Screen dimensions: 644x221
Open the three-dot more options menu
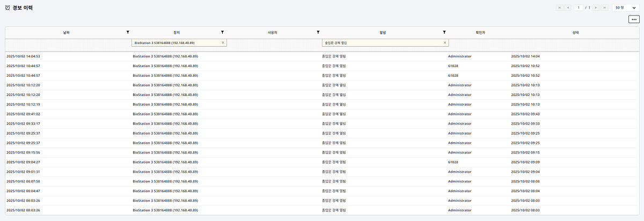point(634,19)
